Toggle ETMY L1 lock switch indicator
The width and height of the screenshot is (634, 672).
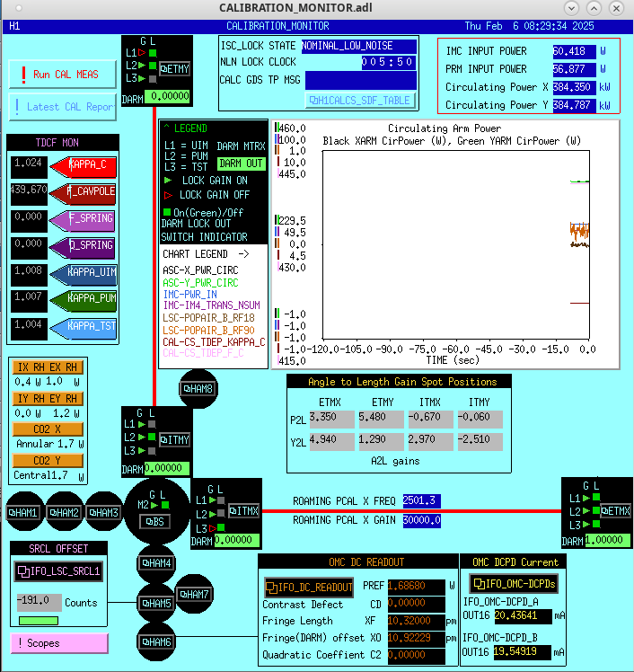(153, 53)
